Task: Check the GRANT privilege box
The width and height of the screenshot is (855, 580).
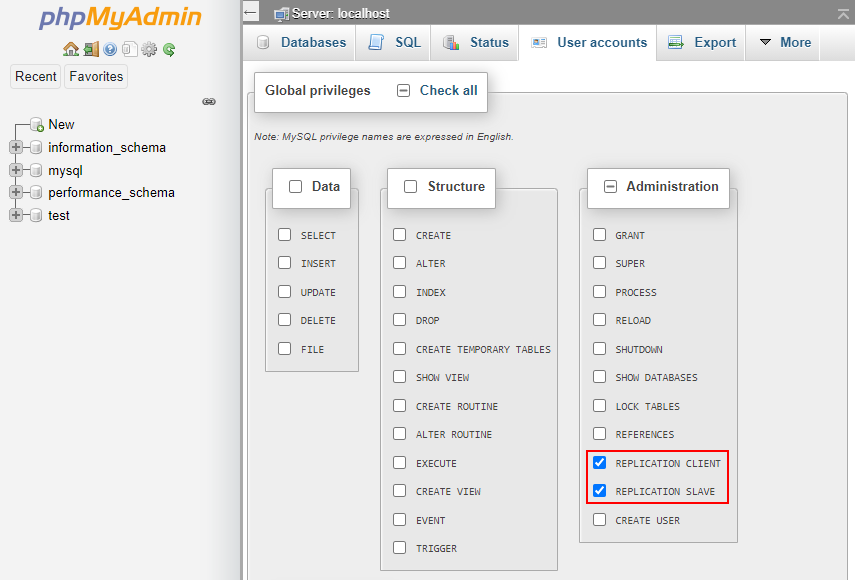Action: [x=600, y=234]
